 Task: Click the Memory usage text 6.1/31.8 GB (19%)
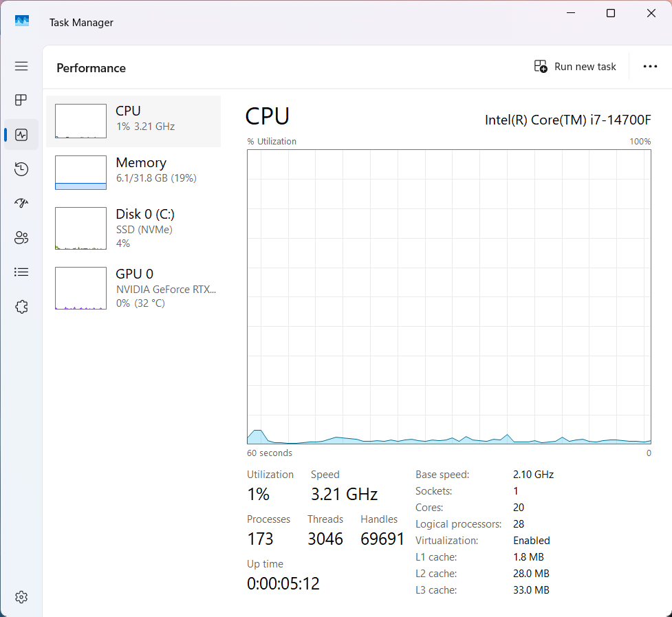pyautogui.click(x=156, y=178)
